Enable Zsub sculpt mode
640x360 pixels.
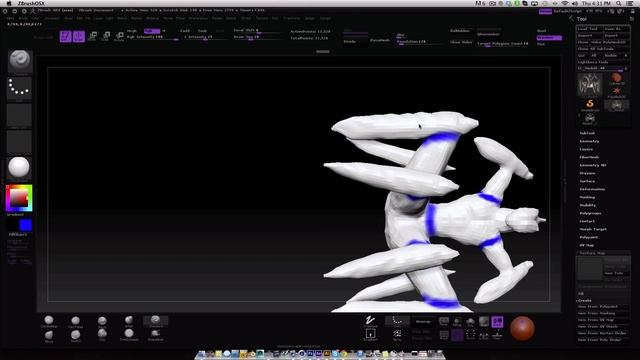(x=202, y=31)
